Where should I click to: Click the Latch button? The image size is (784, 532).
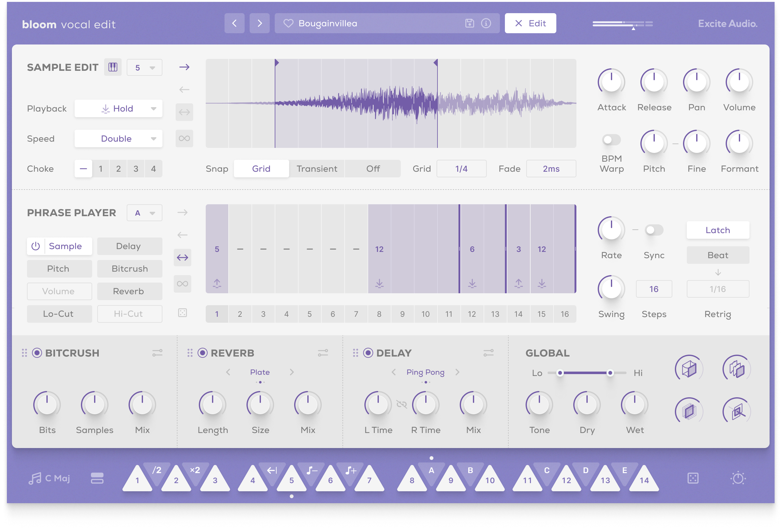coord(718,230)
